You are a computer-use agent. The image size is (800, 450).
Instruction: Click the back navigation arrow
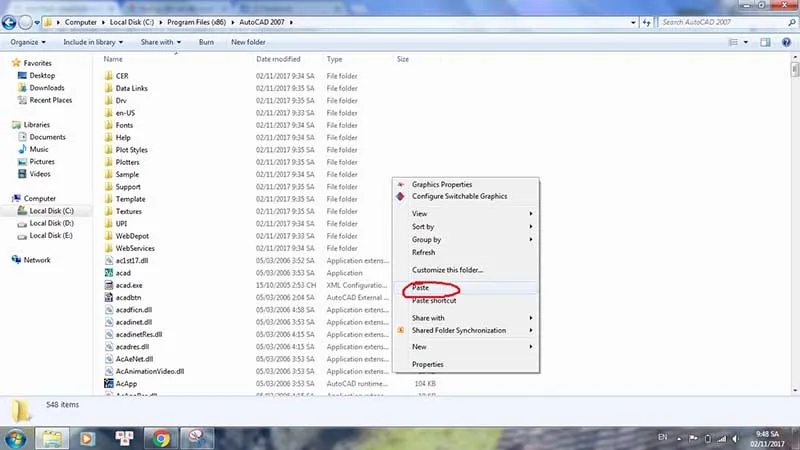point(12,21)
